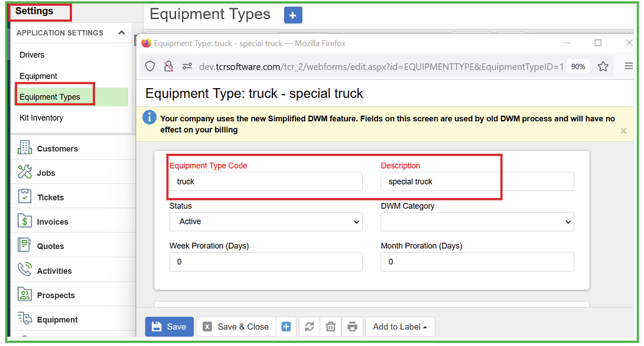Screen dimensions: 644x346
Task: Click the Quotes document icon
Action: click(x=24, y=245)
